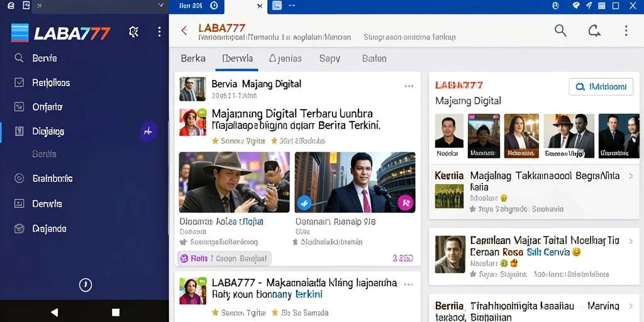Click the outlined search button in right panel
Viewport: 644px width, 322px height.
[x=601, y=87]
